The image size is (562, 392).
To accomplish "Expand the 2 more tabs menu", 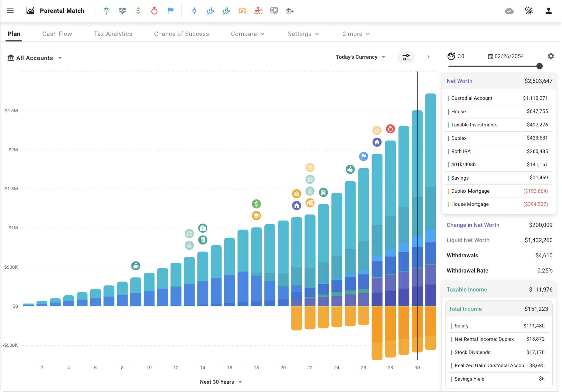I will pyautogui.click(x=356, y=34).
